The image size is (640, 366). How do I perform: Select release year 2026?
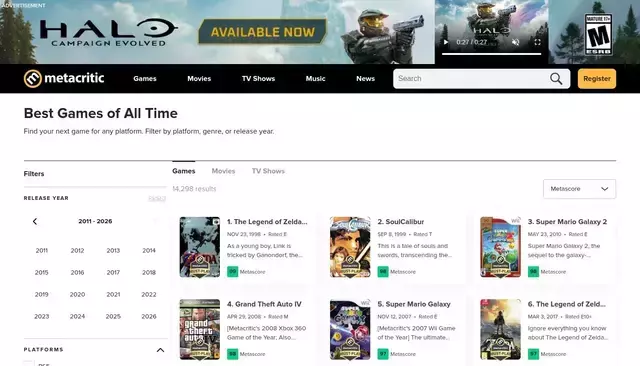[149, 317]
